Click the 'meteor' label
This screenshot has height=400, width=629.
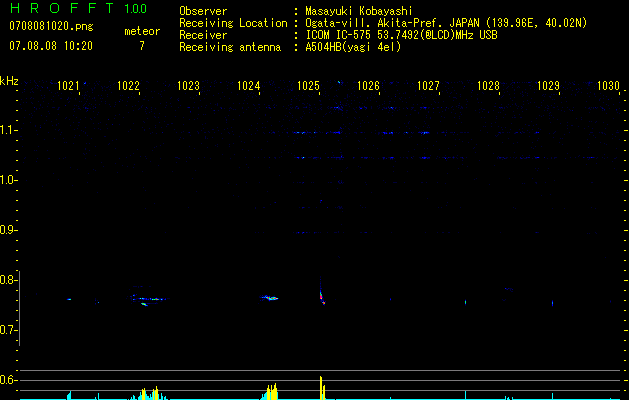tap(142, 31)
